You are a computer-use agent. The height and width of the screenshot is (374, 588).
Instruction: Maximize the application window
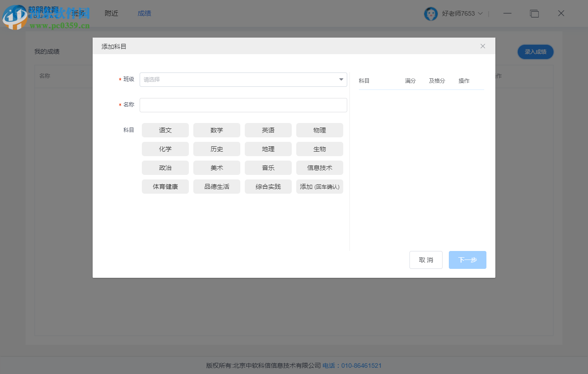tap(534, 13)
